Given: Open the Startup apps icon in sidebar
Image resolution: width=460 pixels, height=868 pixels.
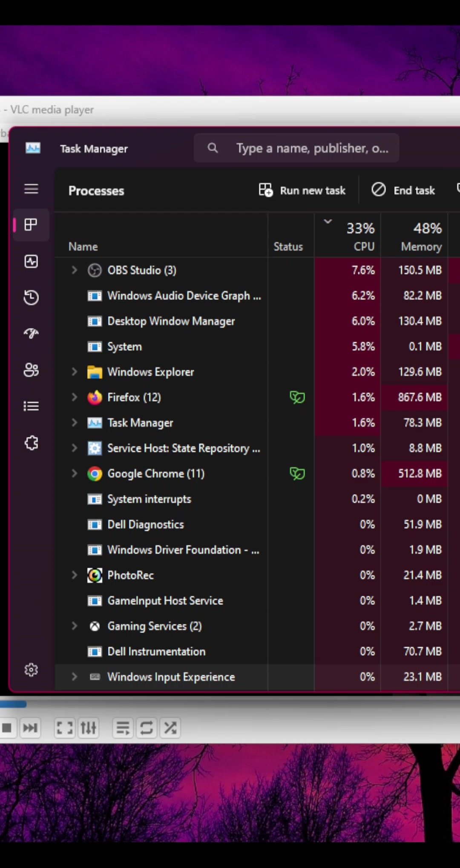Looking at the screenshot, I should 31,333.
